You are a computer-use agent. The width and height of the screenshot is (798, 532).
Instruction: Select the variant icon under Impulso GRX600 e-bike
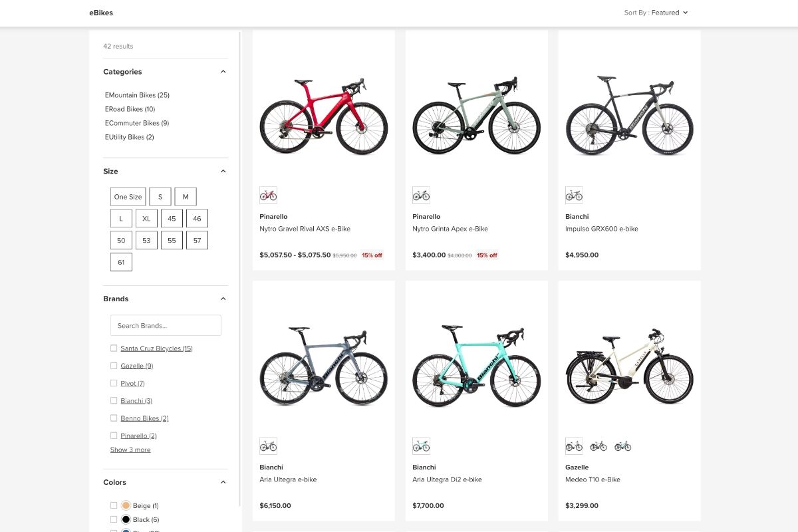coord(574,195)
